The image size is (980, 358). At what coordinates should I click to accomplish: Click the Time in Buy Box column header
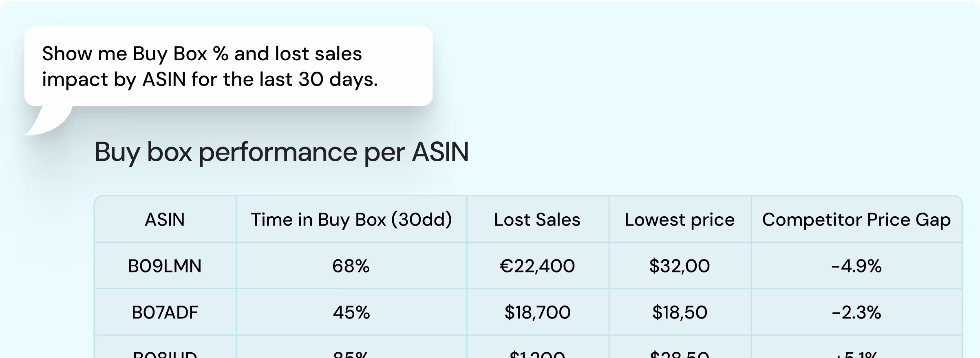point(351,220)
